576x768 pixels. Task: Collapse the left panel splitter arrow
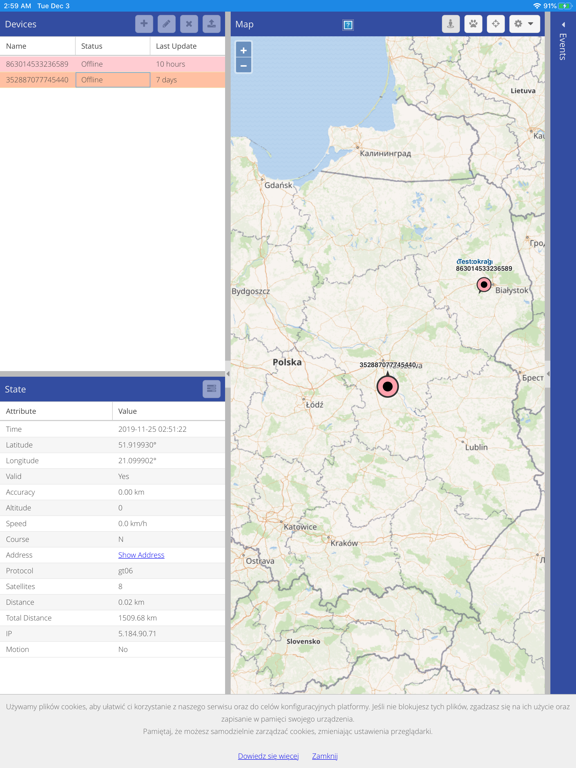(228, 374)
